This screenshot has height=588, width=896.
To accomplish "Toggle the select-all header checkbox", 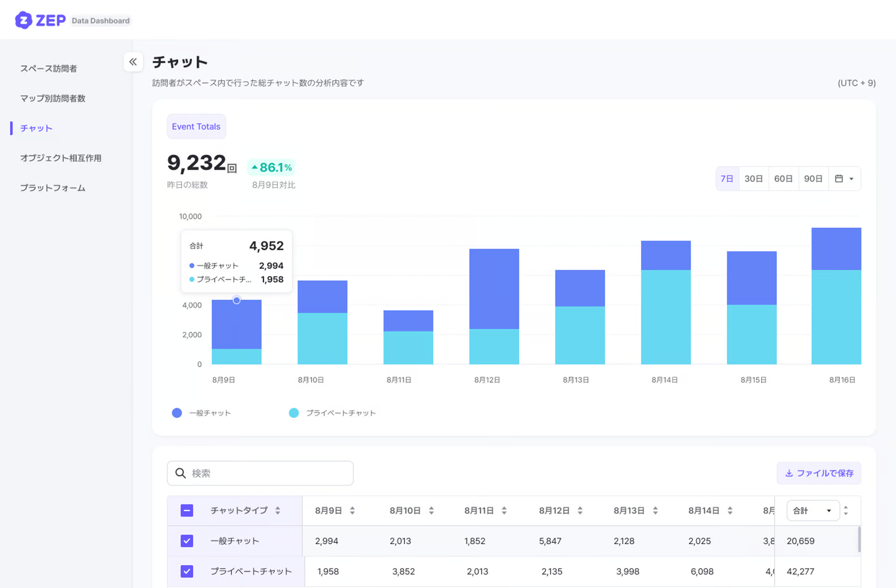I will pos(187,511).
